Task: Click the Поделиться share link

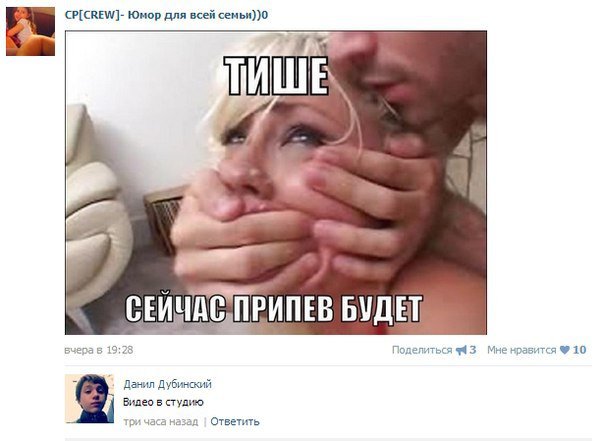Action: [422, 350]
